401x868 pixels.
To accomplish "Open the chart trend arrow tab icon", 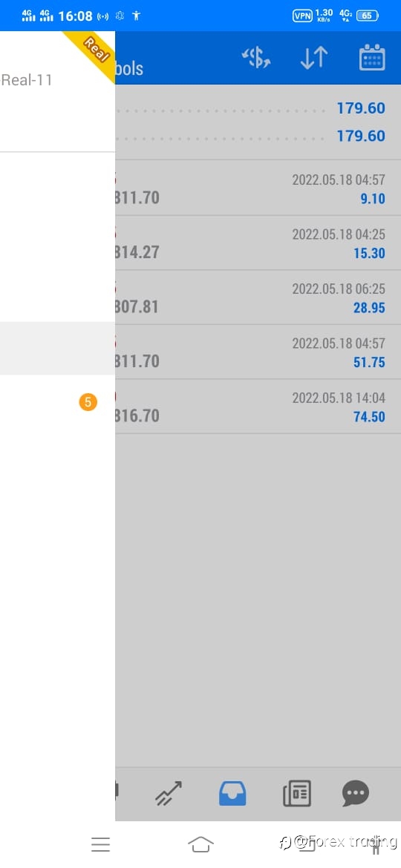I will coord(169,793).
